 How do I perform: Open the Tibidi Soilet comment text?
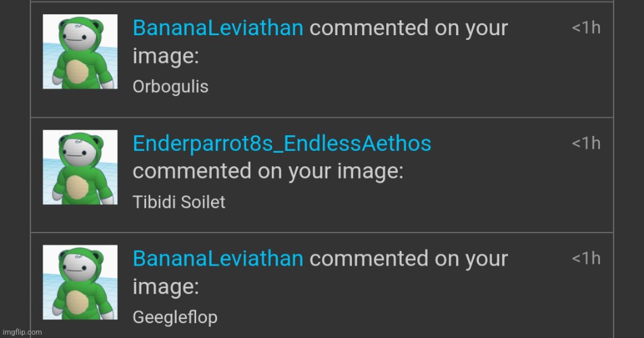179,202
